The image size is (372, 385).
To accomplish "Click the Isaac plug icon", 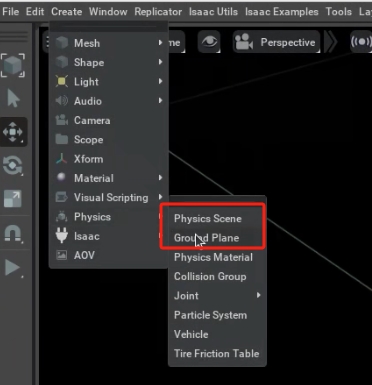I will (62, 235).
